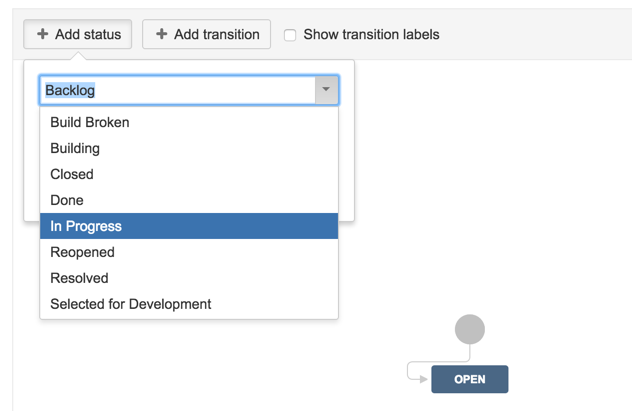
Task: Click the dropdown arrow of status combo box
Action: pos(326,90)
